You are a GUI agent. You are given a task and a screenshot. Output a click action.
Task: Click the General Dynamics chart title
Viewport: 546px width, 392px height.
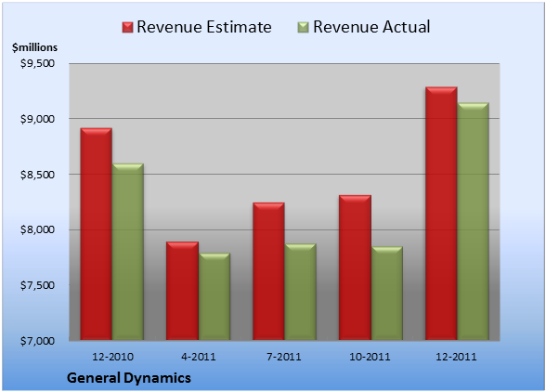point(129,378)
